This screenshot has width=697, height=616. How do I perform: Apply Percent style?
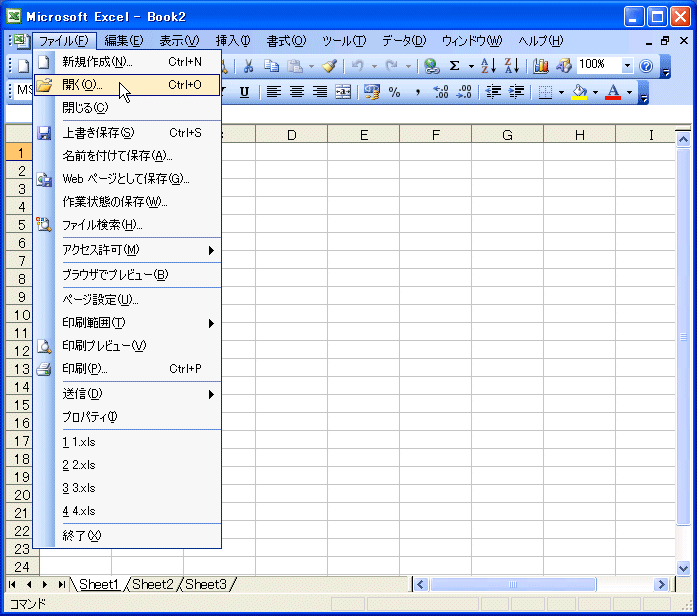click(394, 92)
